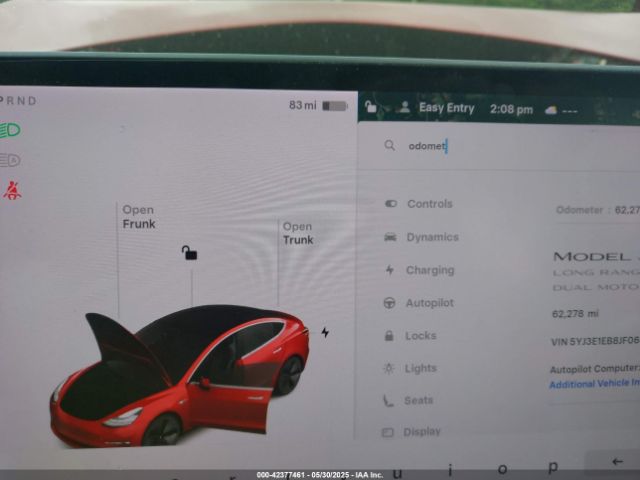Viewport: 640px width, 480px height.
Task: Tap the red seatbelt warning icon
Action: [12, 190]
